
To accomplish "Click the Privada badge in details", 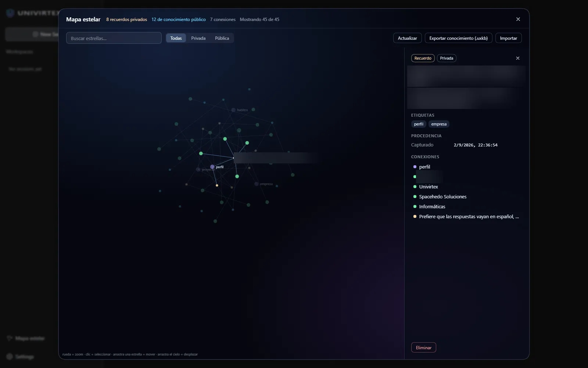I will 447,58.
